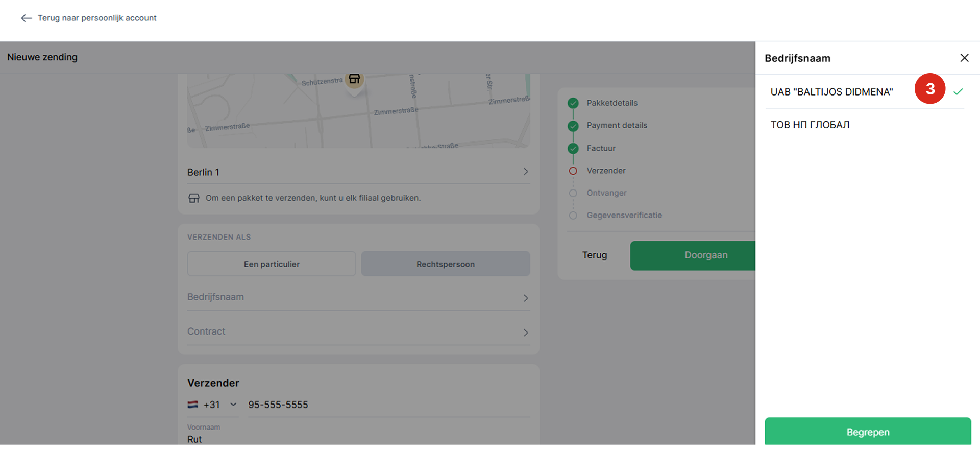Click the Netherlands flag icon
The width and height of the screenshot is (980, 451).
pos(193,405)
